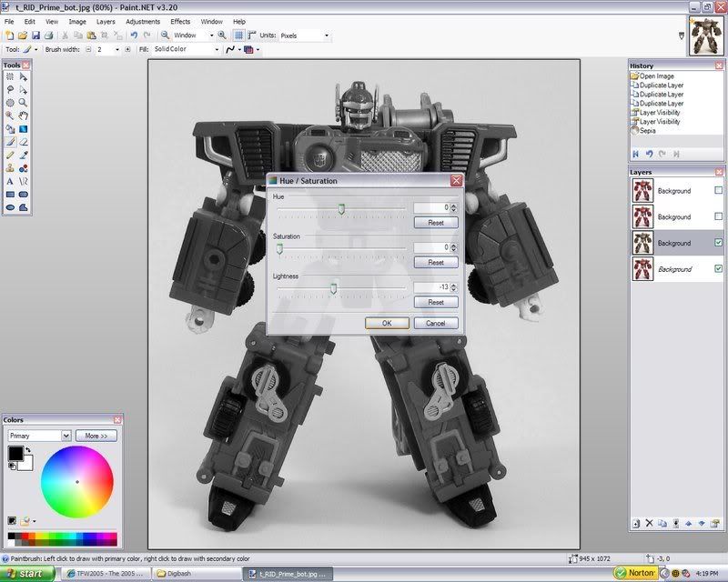Screen dimensions: 728x582
Task: Click the Undo arrow in main toolbar
Action: click(134, 35)
